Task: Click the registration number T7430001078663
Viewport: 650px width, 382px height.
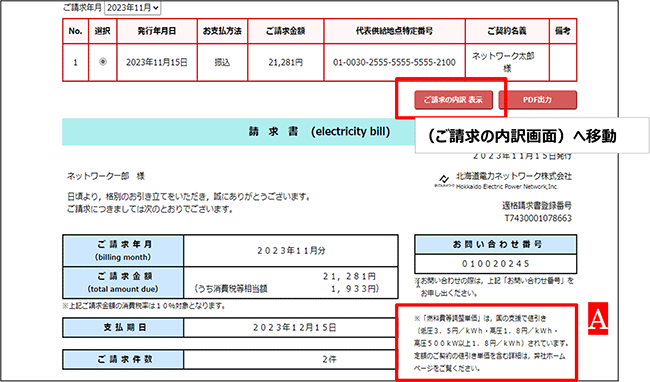Action: pyautogui.click(x=538, y=218)
